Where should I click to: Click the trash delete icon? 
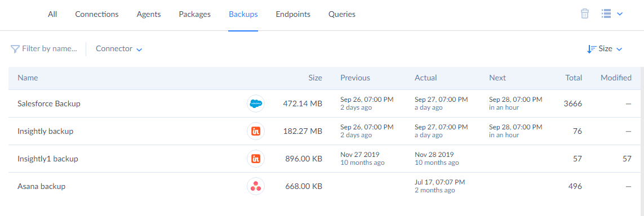[584, 14]
